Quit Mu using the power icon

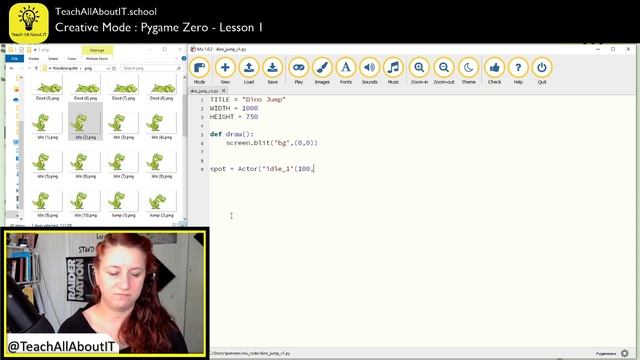pyautogui.click(x=542, y=71)
